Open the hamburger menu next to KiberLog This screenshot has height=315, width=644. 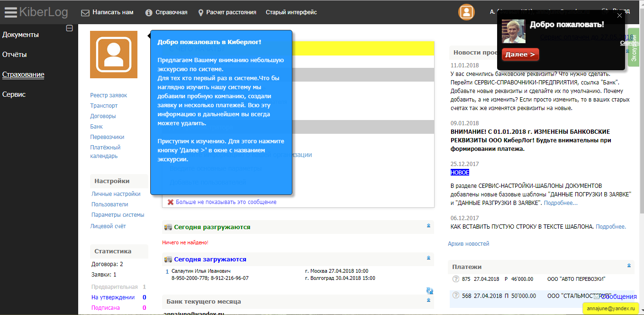[10, 12]
